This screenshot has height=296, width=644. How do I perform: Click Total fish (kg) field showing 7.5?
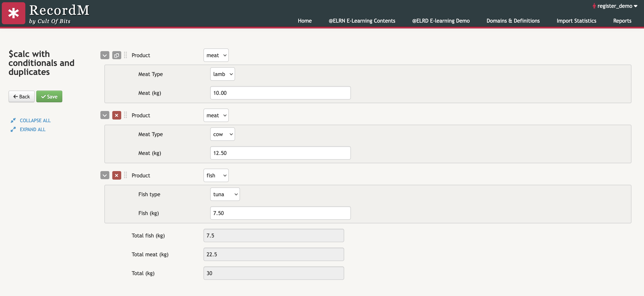click(274, 235)
